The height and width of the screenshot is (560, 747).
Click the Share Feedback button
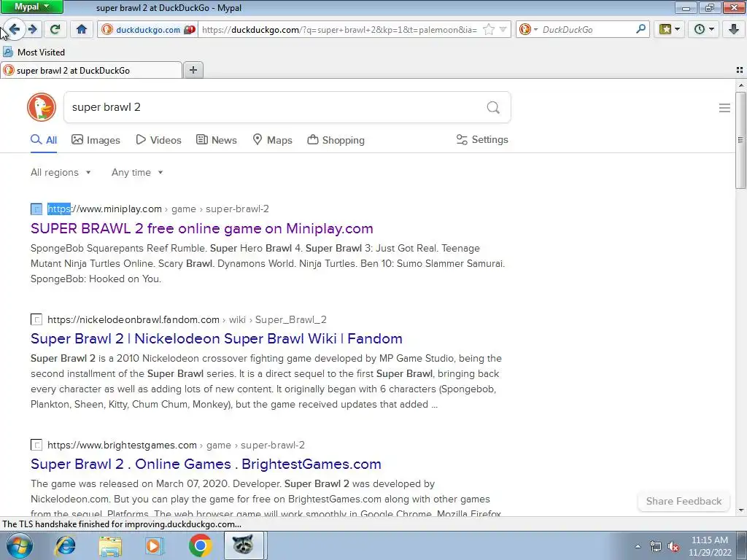coord(684,501)
